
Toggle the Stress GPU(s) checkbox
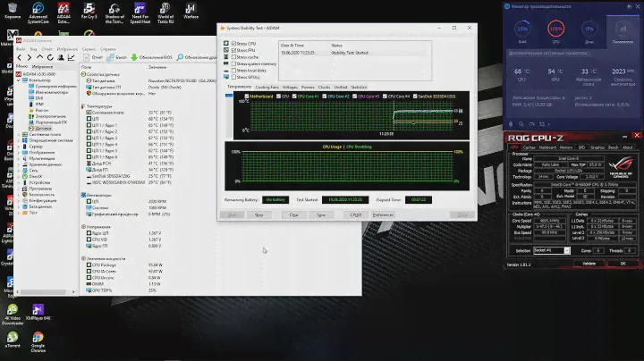pos(234,77)
